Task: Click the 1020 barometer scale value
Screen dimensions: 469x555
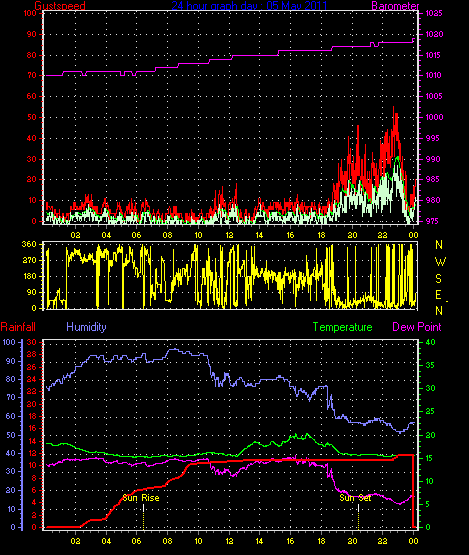Action: [x=434, y=34]
